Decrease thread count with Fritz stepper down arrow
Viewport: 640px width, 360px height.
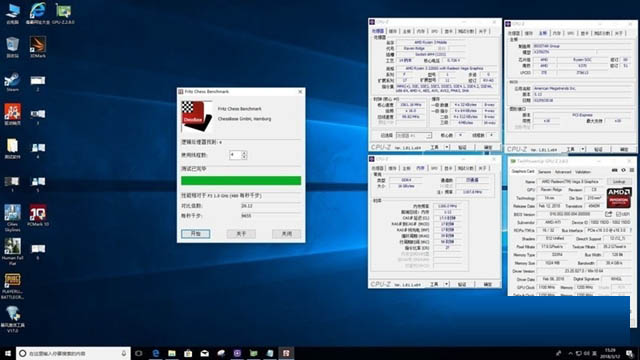point(244,157)
